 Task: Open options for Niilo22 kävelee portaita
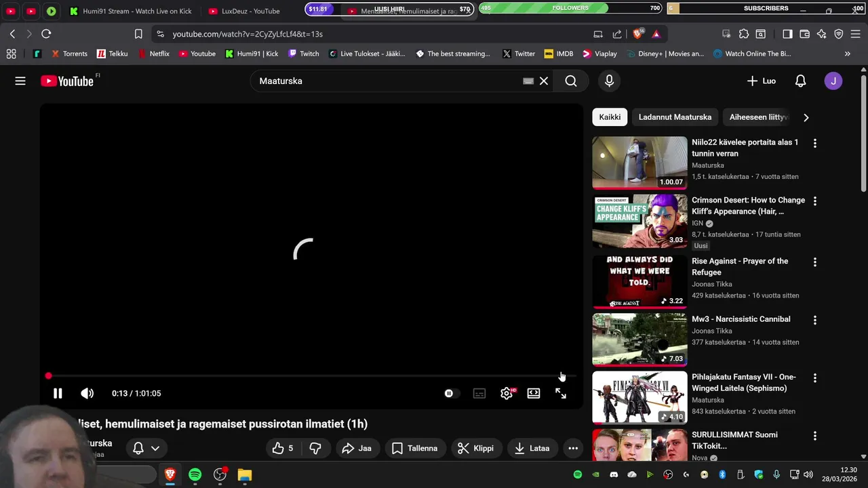tap(814, 144)
